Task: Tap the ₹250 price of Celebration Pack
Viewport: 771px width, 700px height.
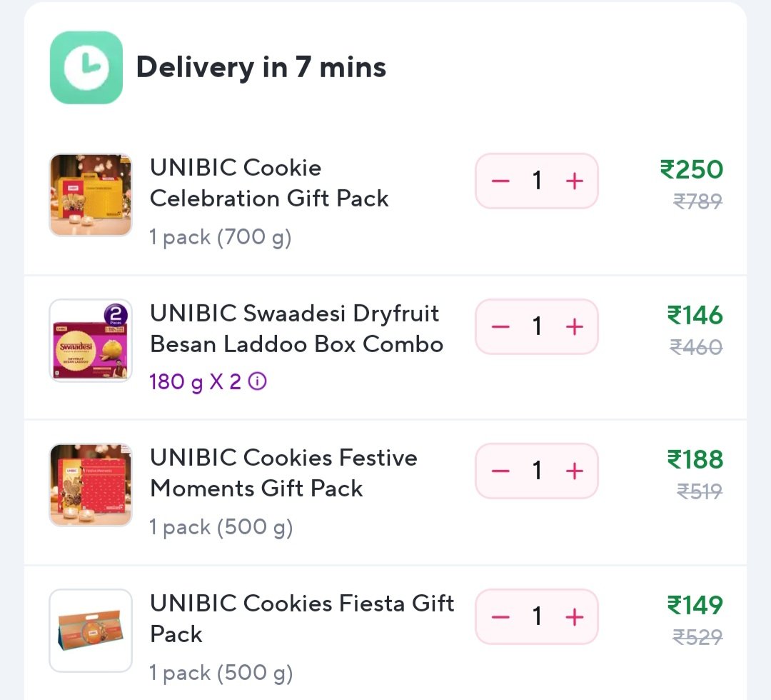Action: point(691,170)
